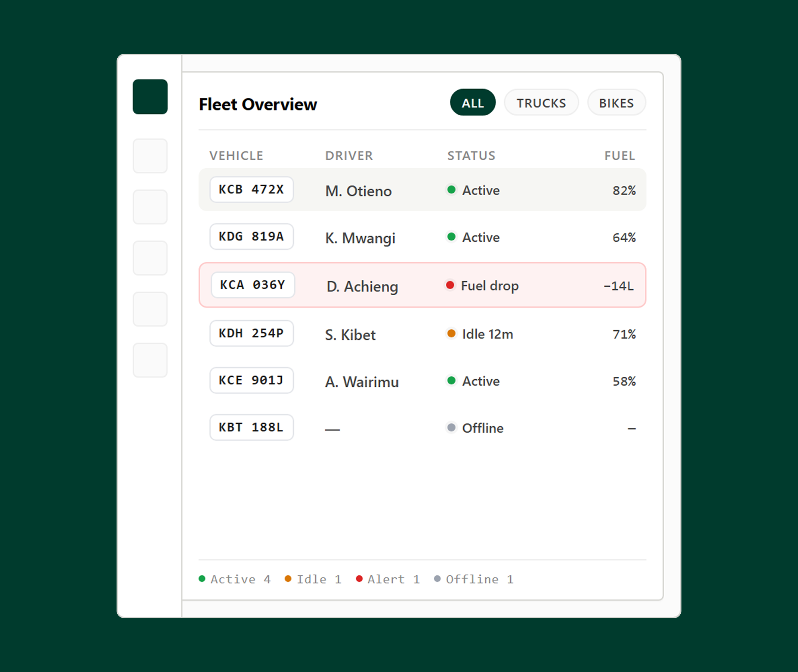Switch to the BIKES filter
This screenshot has height=672, width=798.
[616, 102]
